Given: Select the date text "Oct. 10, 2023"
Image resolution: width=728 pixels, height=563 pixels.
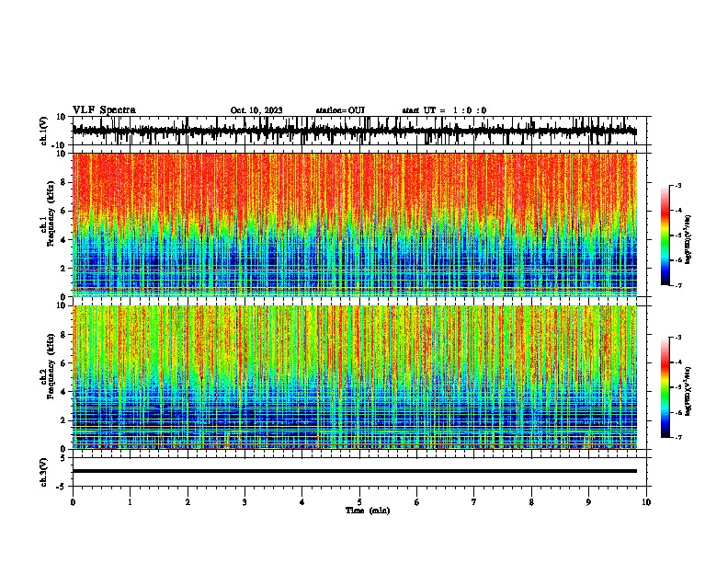Looking at the screenshot, I should coord(256,110).
